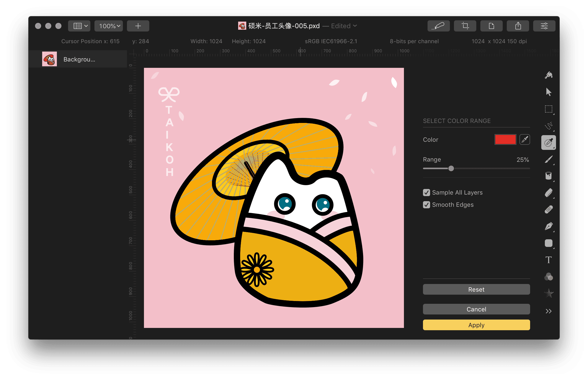
Task: Select the Background layer thumbnail
Action: (x=50, y=59)
